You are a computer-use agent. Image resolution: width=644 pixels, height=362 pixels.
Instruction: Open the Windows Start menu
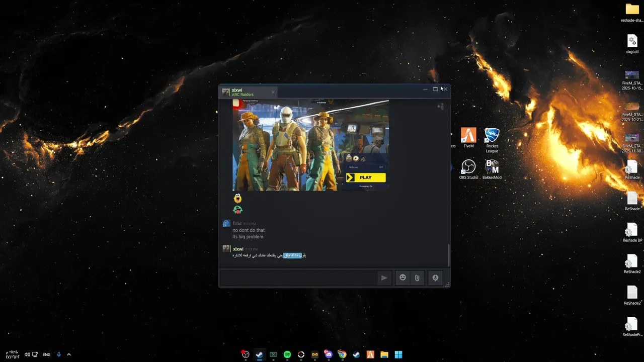coord(398,354)
